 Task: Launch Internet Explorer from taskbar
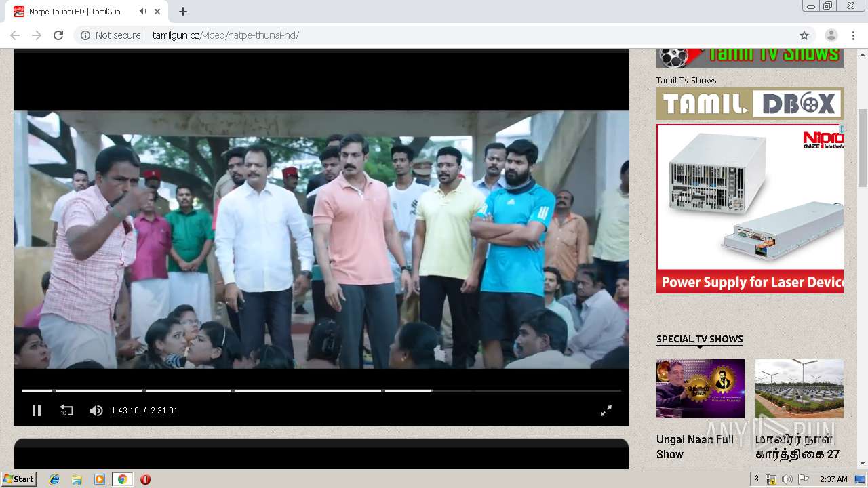pos(54,479)
